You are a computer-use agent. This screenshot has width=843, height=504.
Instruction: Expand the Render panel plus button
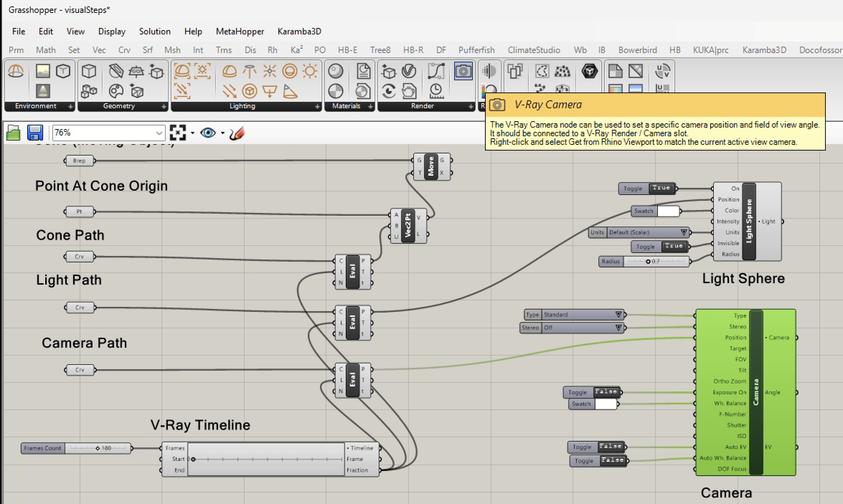tap(471, 106)
